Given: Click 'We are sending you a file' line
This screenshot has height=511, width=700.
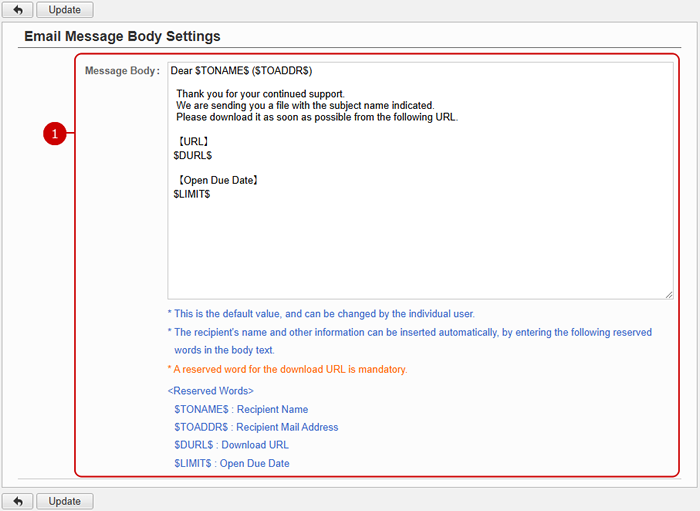Looking at the screenshot, I should [x=305, y=105].
